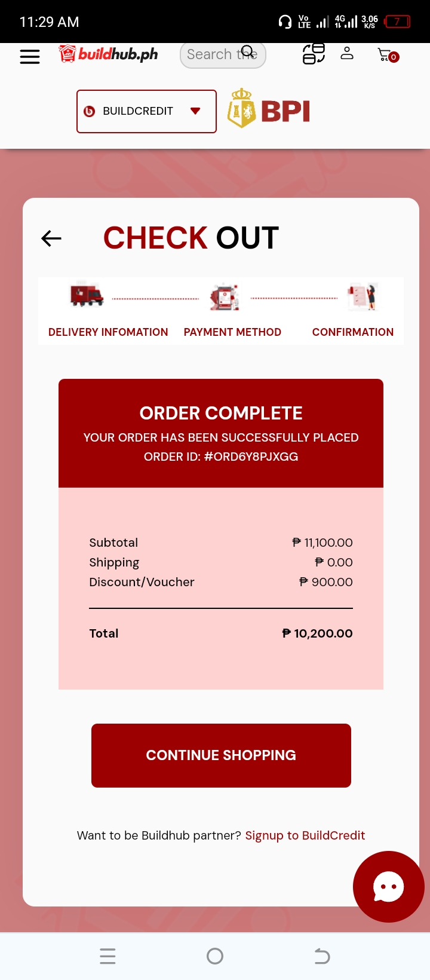Open the compare items icon
The height and width of the screenshot is (980, 430).
pos(314,54)
